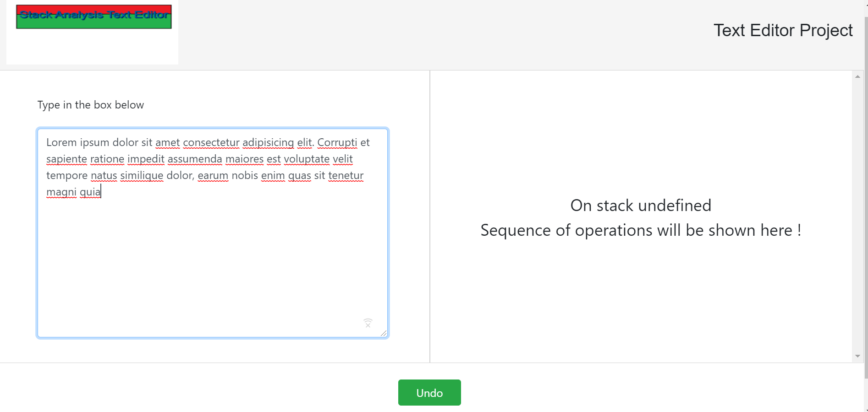Place cursor on the word assumenda

coord(195,159)
